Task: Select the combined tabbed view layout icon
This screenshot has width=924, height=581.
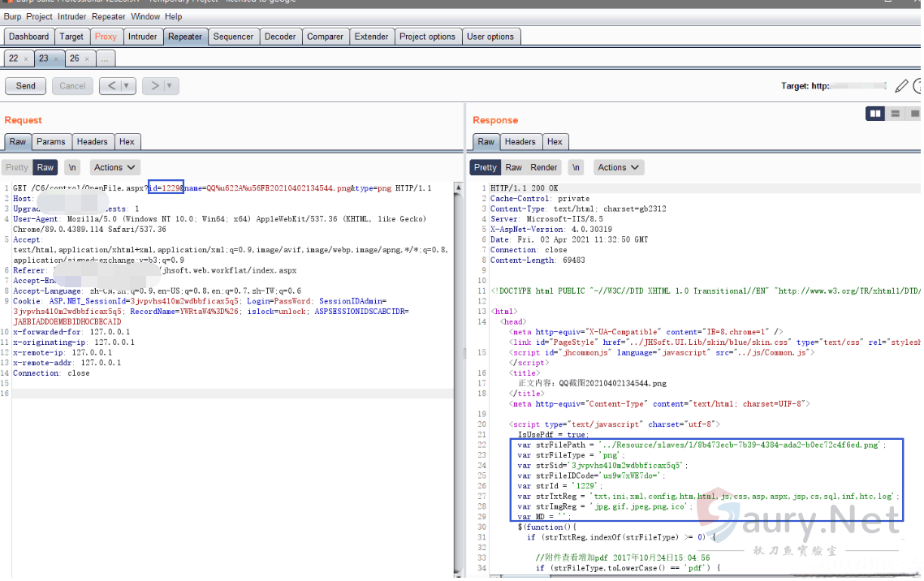Action: 914,114
